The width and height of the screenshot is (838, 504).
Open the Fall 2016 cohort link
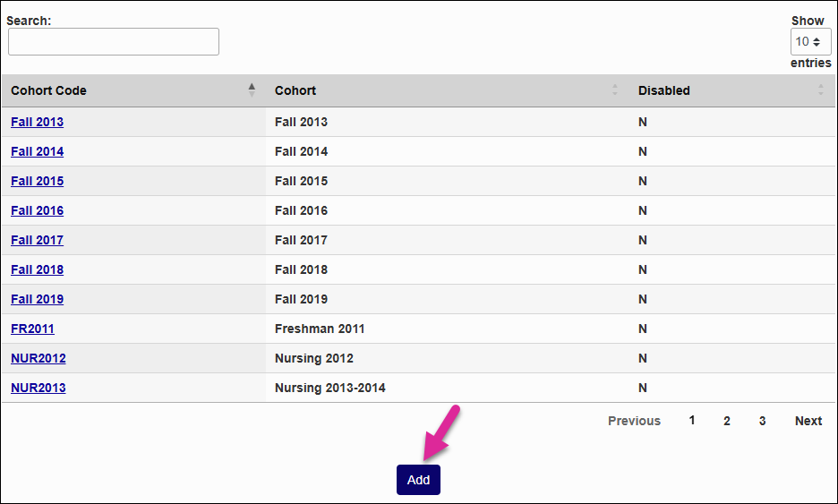click(x=37, y=210)
